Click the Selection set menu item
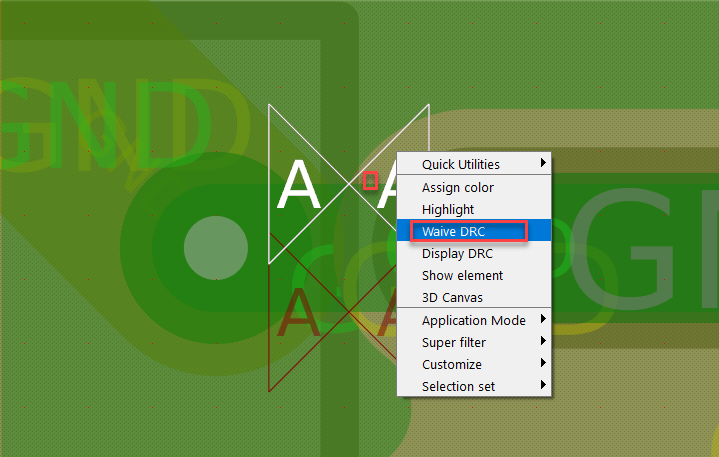The height and width of the screenshot is (457, 719). 458,386
